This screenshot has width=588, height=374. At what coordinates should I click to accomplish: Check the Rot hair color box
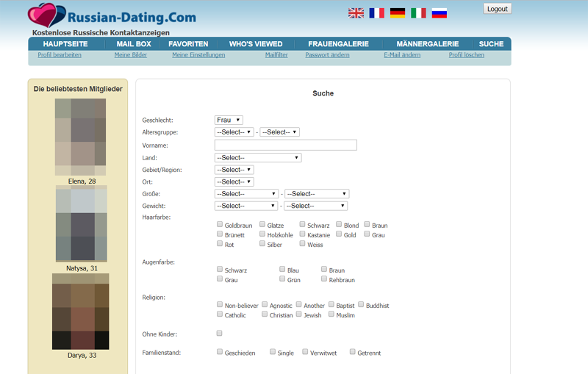coord(220,244)
